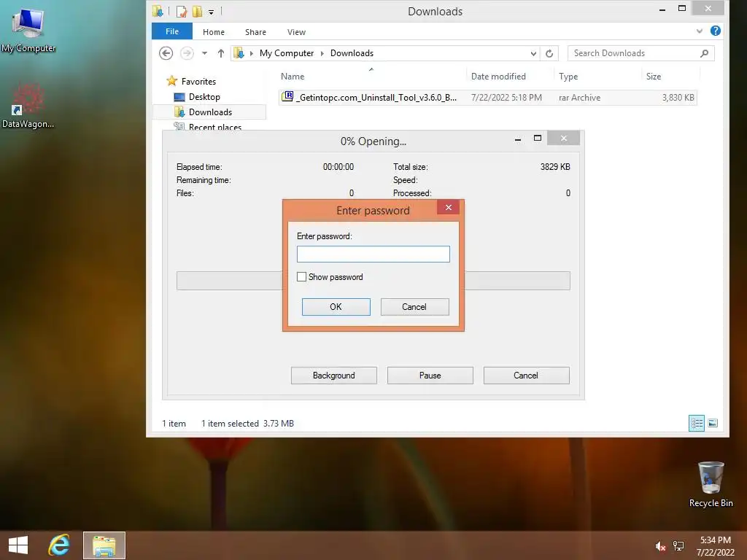Cancel the Enter password dialog
Image resolution: width=747 pixels, height=560 pixels.
pyautogui.click(x=414, y=307)
